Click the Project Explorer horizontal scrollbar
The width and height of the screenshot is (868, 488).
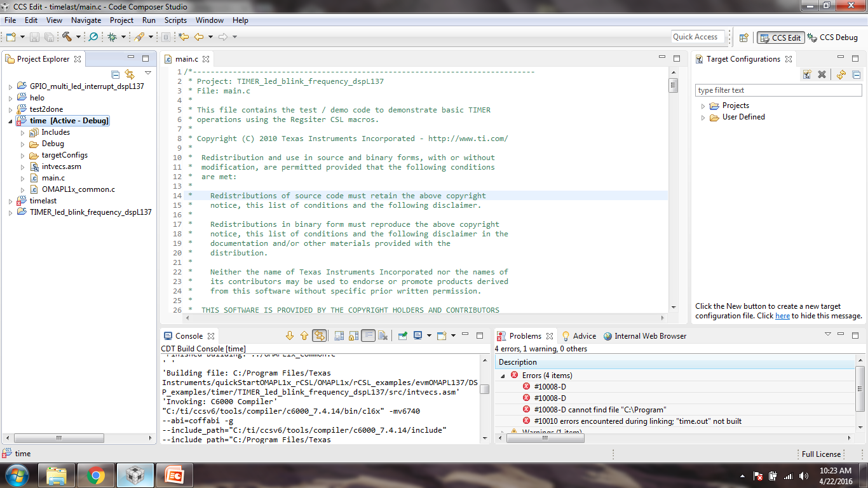pyautogui.click(x=60, y=438)
